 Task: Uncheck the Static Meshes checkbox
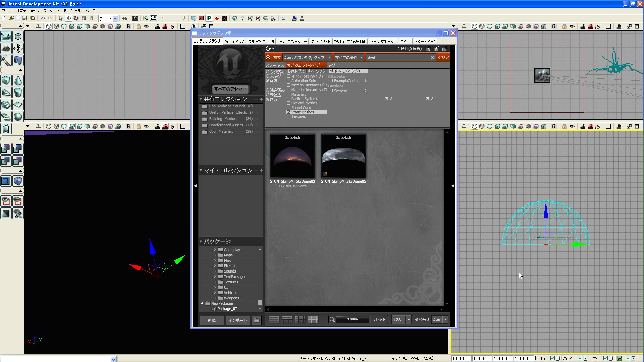[x=288, y=112]
